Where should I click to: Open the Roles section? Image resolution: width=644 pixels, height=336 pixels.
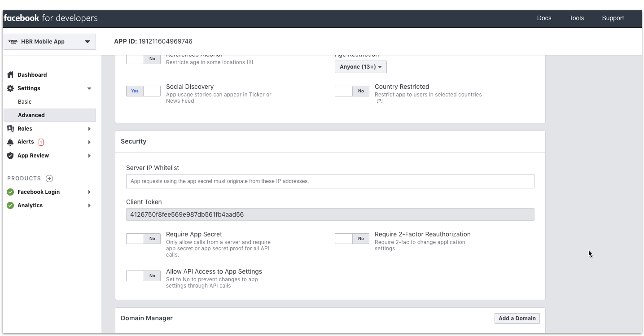tap(25, 129)
